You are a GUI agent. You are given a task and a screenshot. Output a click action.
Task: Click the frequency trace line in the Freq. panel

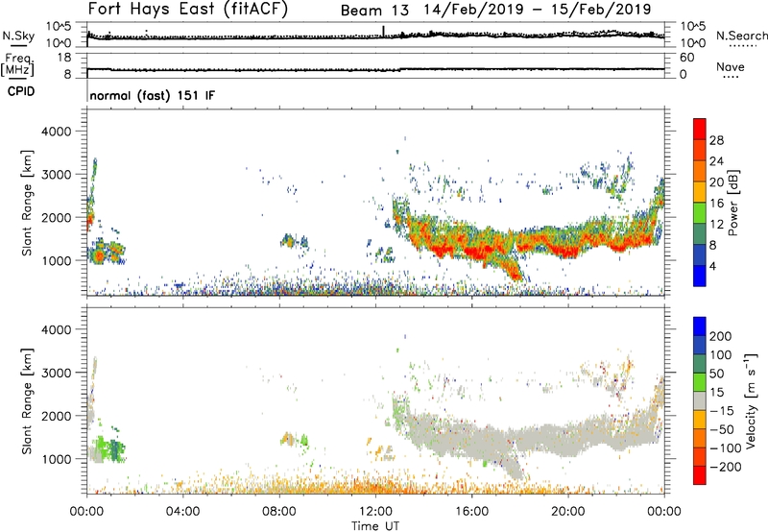[375, 69]
